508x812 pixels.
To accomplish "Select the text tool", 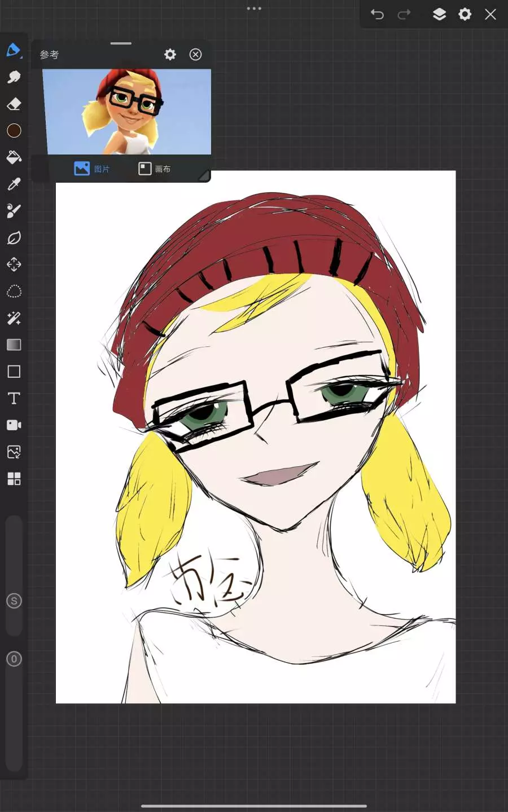I will tap(14, 399).
